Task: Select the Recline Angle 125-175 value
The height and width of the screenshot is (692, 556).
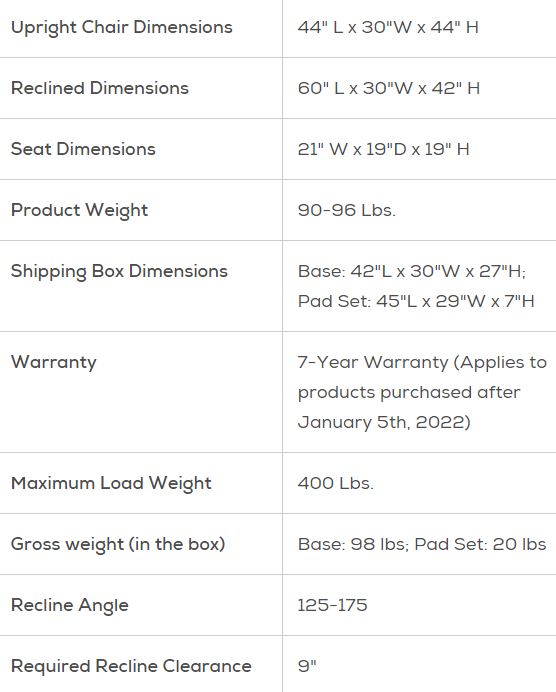Action: click(x=332, y=605)
